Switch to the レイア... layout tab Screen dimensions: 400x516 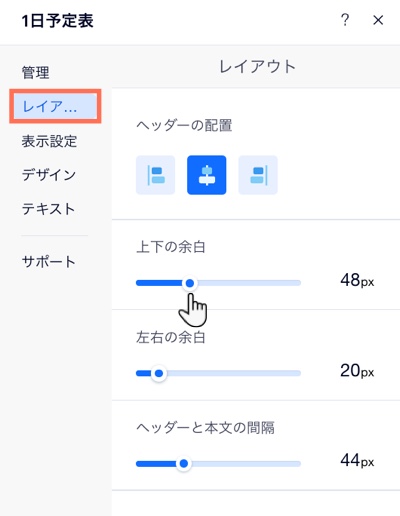(x=55, y=106)
